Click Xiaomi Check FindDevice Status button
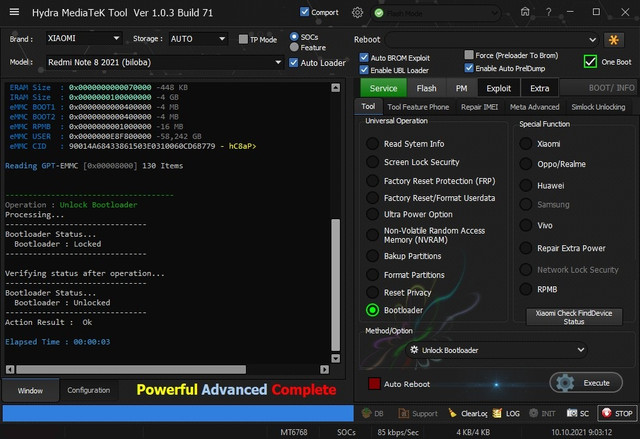 tap(573, 317)
